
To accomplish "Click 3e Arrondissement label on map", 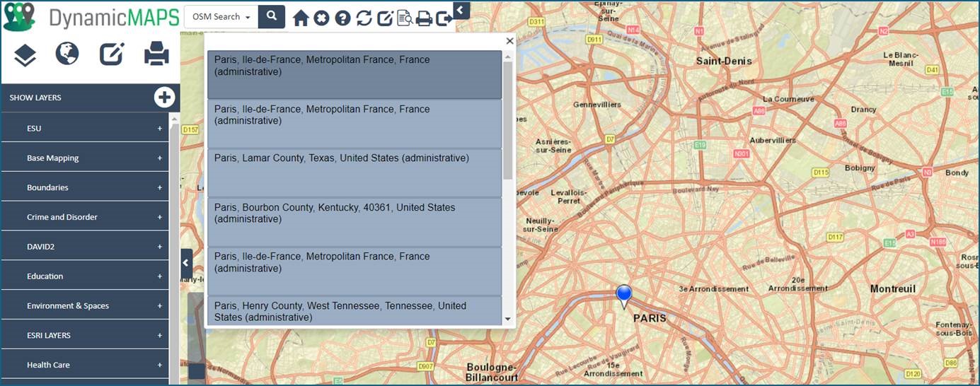I will pos(713,288).
